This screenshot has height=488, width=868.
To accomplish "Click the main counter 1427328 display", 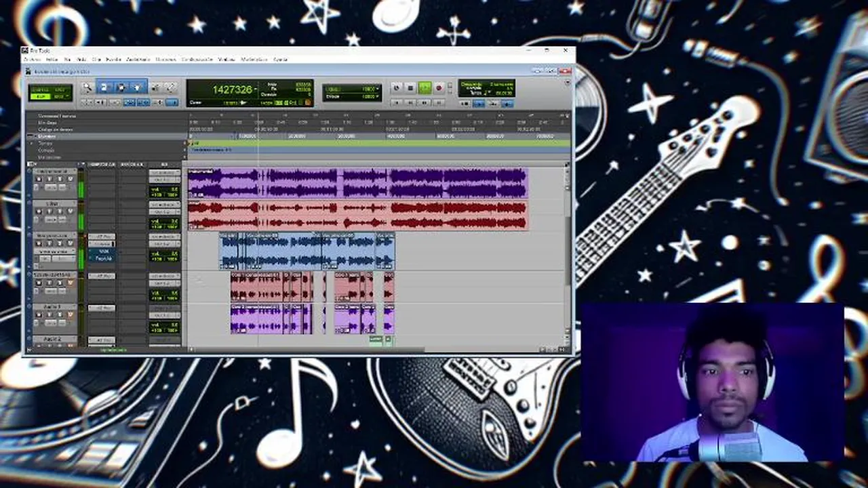I will (x=233, y=89).
